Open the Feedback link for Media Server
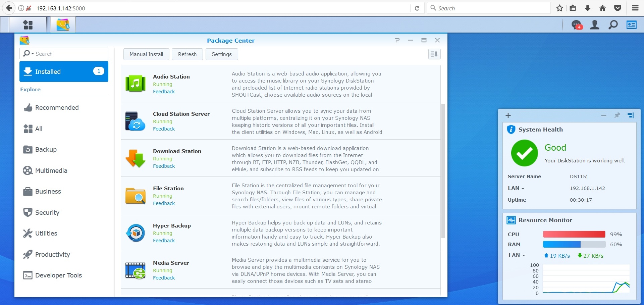Image resolution: width=644 pixels, height=305 pixels. [x=164, y=278]
